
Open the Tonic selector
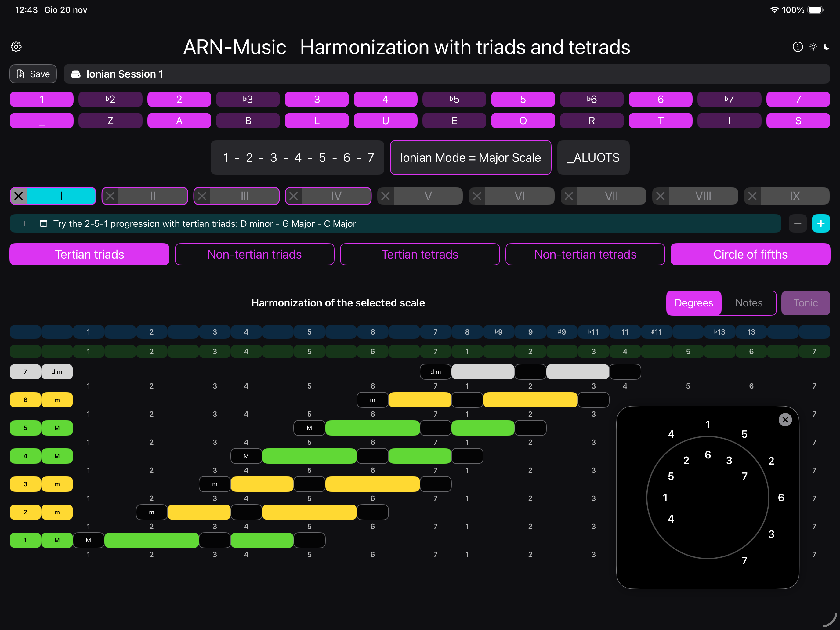tap(806, 303)
